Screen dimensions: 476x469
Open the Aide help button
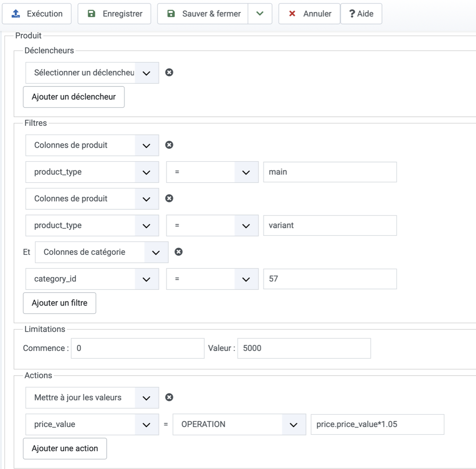(361, 14)
